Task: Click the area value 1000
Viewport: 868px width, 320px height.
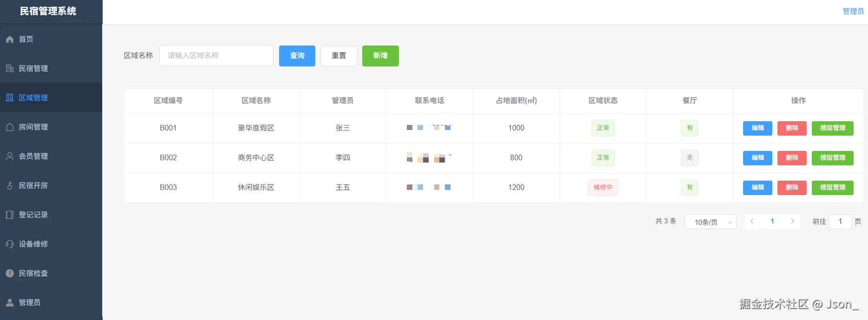Action: [x=516, y=128]
